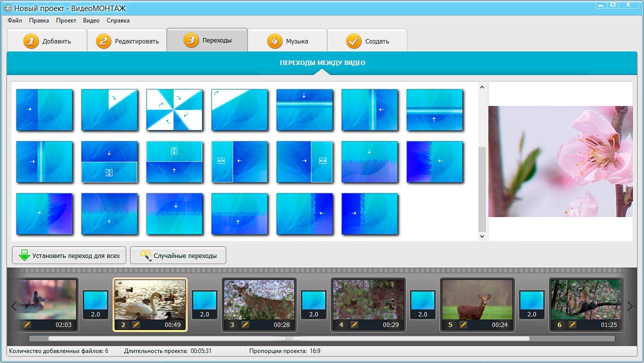Select the swan clip number 2
The width and height of the screenshot is (644, 363).
tap(150, 305)
